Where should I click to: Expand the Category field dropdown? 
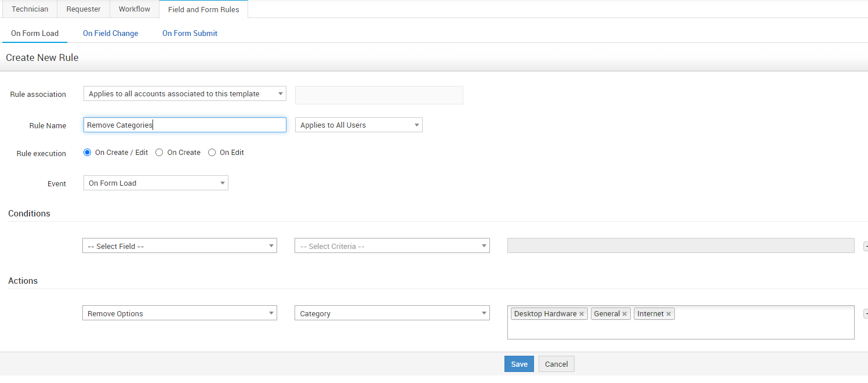pyautogui.click(x=391, y=313)
